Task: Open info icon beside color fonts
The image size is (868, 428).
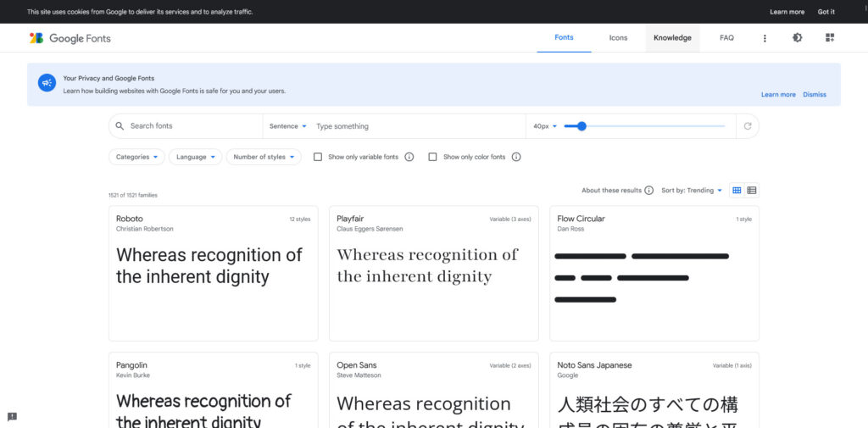Action: 516,158
